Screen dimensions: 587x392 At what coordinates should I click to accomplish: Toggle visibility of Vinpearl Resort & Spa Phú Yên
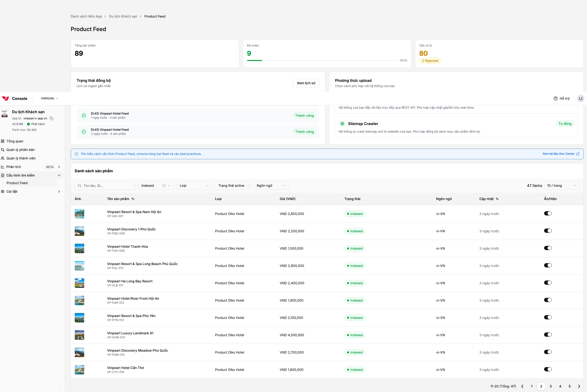tap(548, 317)
